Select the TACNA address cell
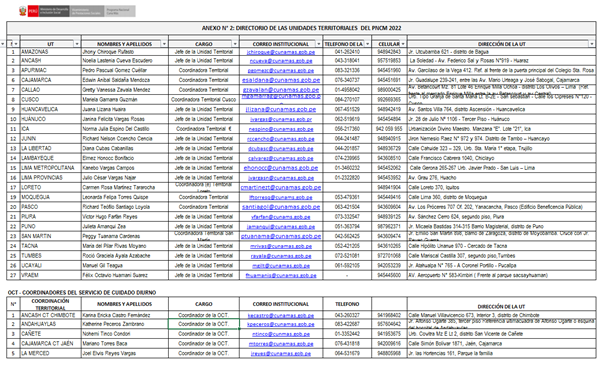 tap(501, 246)
